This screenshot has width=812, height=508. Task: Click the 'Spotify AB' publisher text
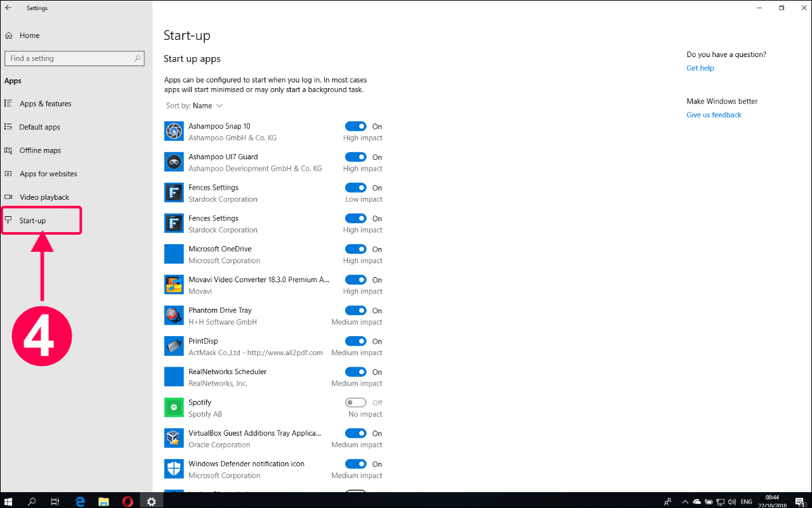pyautogui.click(x=205, y=414)
